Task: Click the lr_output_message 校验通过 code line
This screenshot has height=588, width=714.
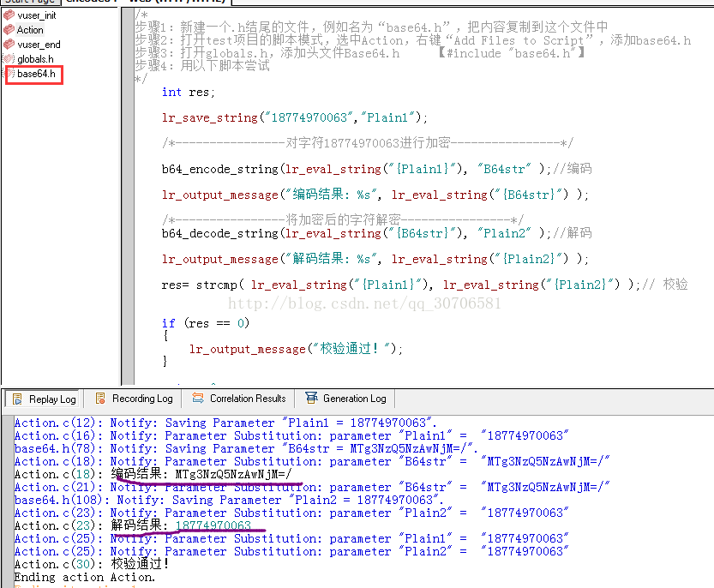Action: pyautogui.click(x=296, y=350)
